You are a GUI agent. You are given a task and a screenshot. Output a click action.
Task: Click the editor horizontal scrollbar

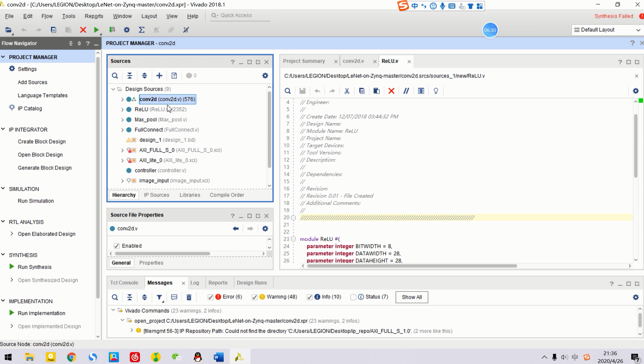412,266
